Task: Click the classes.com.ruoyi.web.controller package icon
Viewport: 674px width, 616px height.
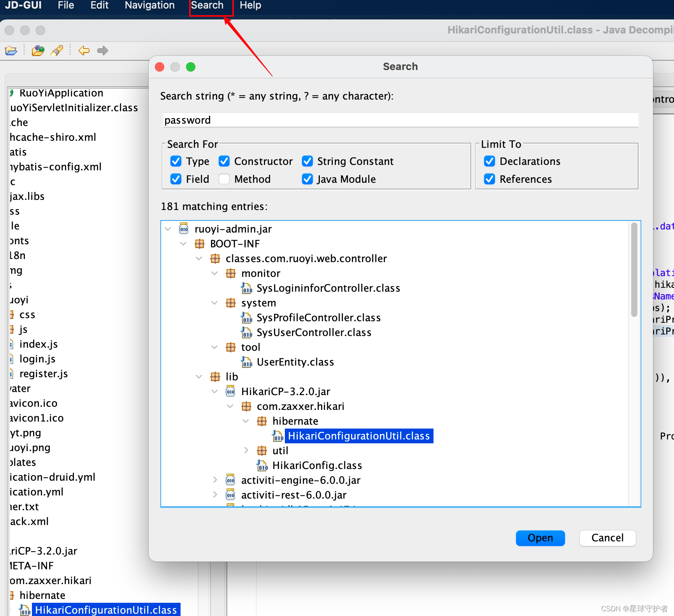Action: pyautogui.click(x=215, y=259)
